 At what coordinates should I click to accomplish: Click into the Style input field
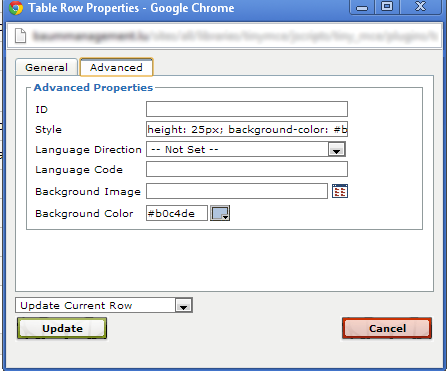pyautogui.click(x=247, y=129)
